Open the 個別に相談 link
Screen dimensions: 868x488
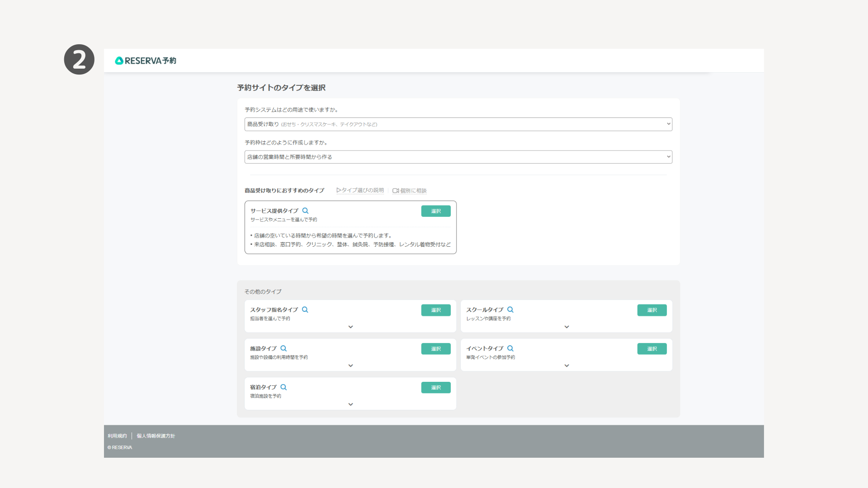click(410, 191)
